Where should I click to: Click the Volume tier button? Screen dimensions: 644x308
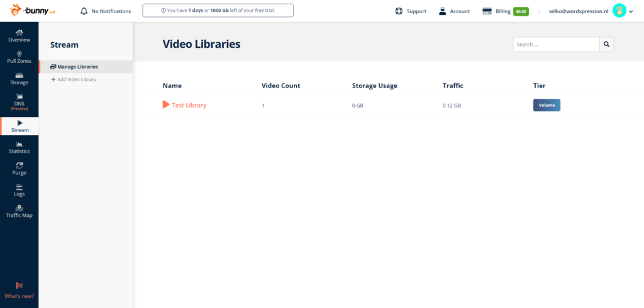click(547, 105)
